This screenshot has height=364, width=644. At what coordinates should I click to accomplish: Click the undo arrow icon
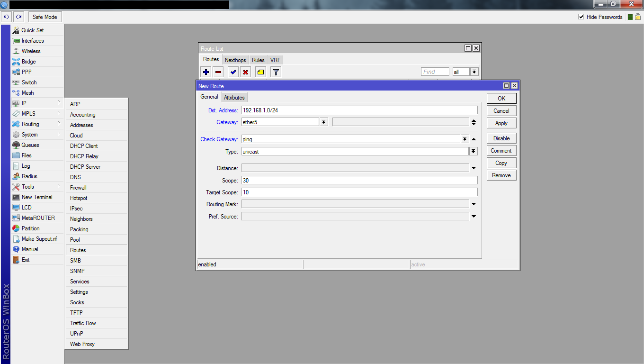click(x=6, y=17)
